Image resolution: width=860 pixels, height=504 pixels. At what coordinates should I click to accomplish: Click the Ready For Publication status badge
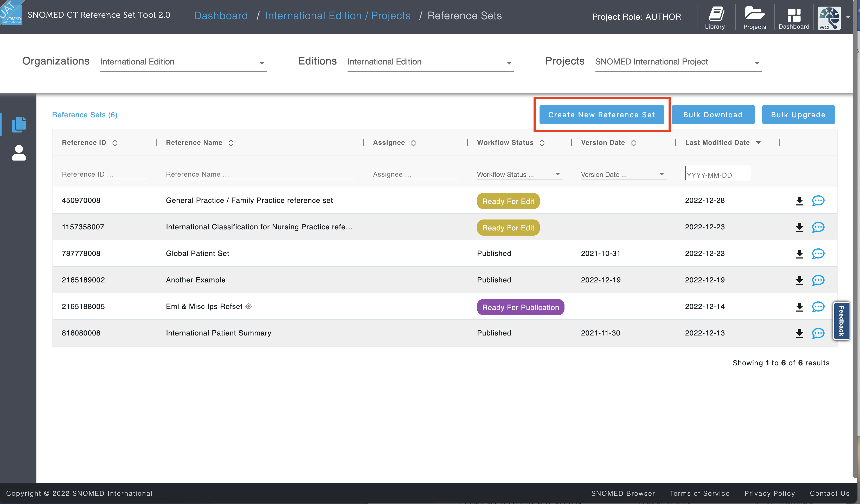click(x=521, y=307)
